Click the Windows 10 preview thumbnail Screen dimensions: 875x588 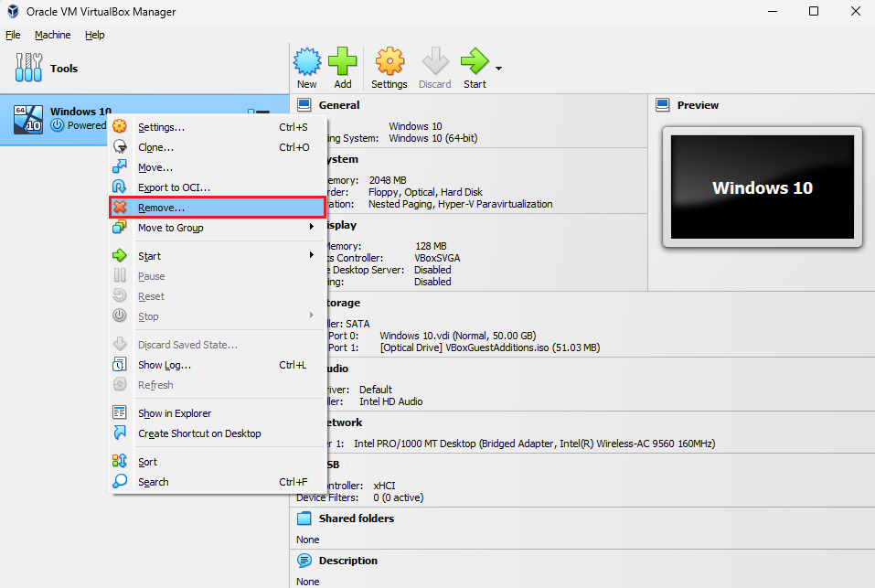click(x=763, y=187)
